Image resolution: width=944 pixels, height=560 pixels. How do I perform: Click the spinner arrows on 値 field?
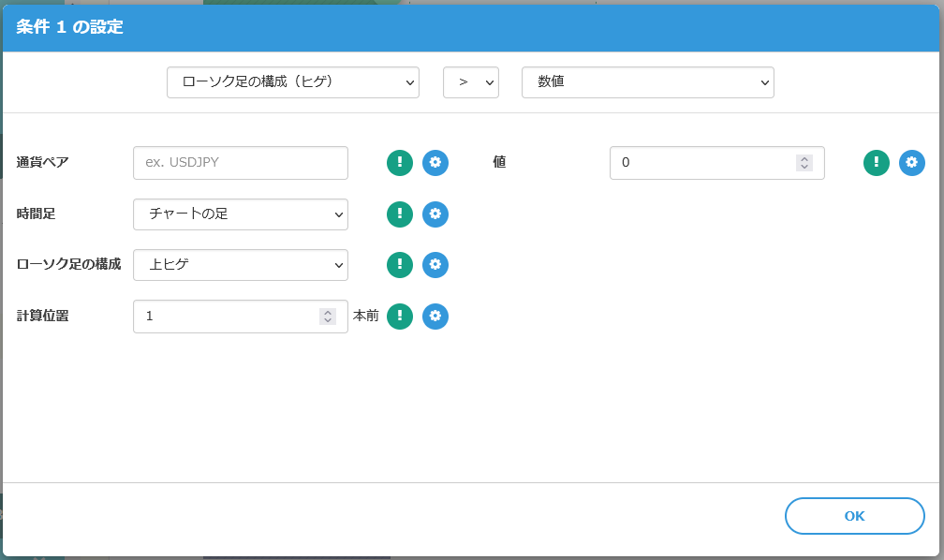(x=804, y=163)
